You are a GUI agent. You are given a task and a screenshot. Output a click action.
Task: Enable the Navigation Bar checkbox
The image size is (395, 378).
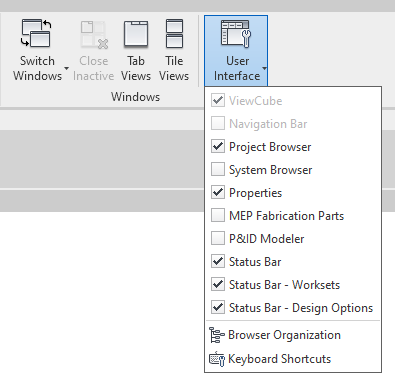[x=218, y=124]
